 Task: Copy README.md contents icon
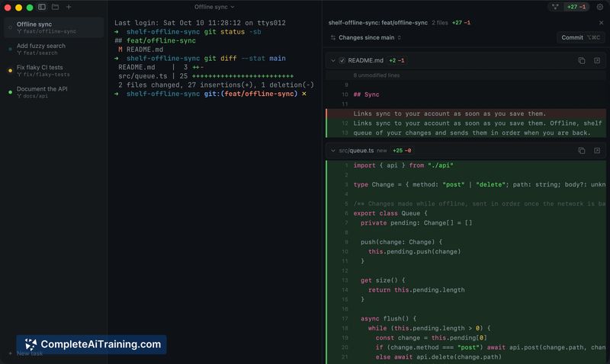pos(582,61)
